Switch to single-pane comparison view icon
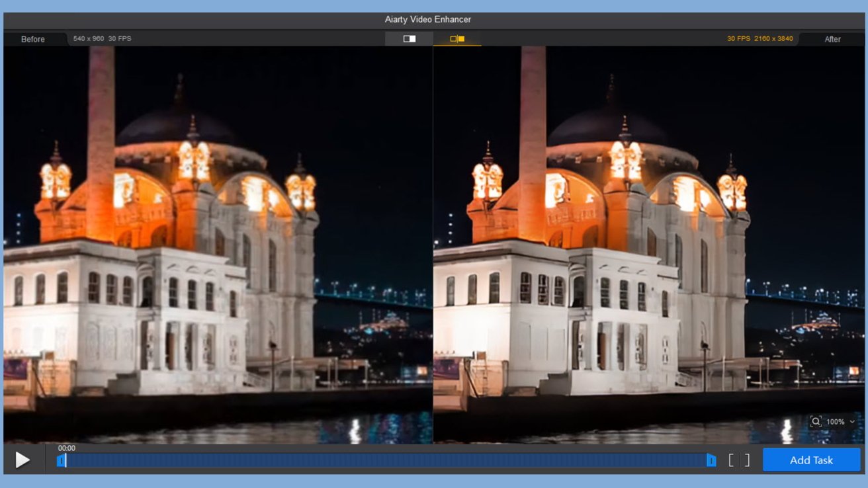 pos(410,39)
